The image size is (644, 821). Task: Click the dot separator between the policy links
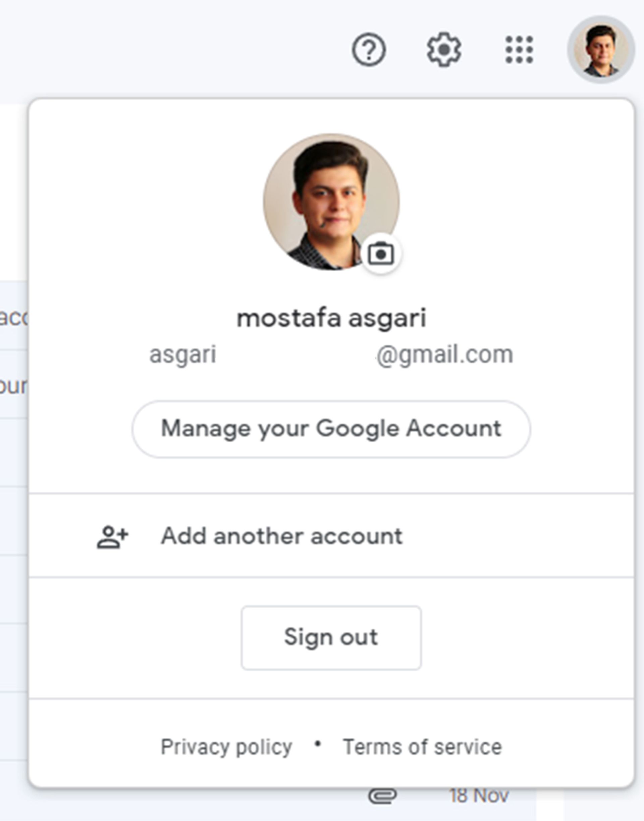[x=318, y=744]
